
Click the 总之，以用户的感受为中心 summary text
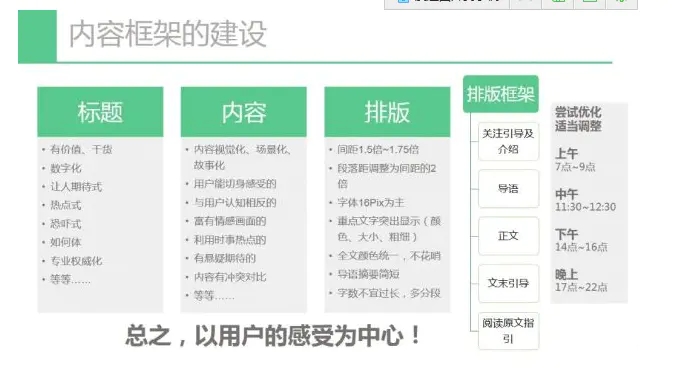pos(273,336)
